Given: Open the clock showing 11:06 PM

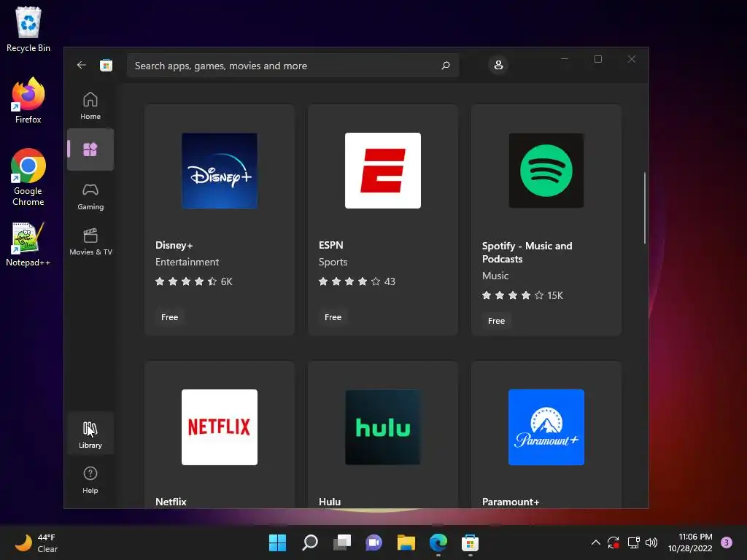Looking at the screenshot, I should pos(690,542).
